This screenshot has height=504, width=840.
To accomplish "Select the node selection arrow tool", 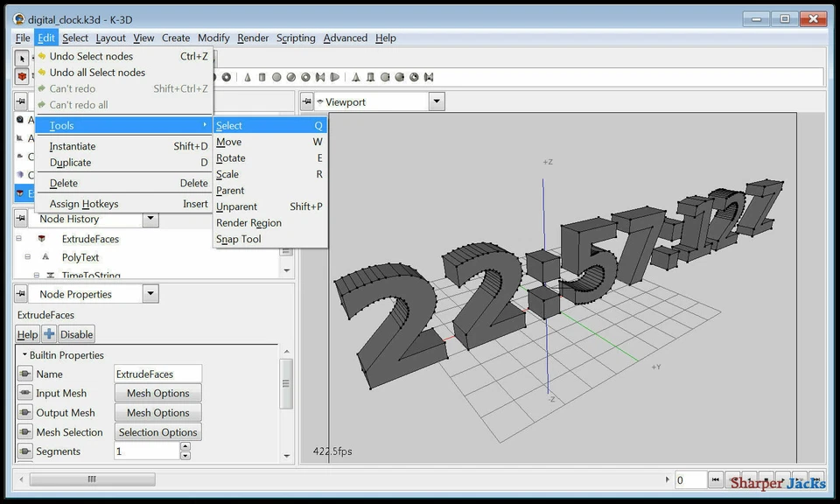I will click(x=21, y=58).
